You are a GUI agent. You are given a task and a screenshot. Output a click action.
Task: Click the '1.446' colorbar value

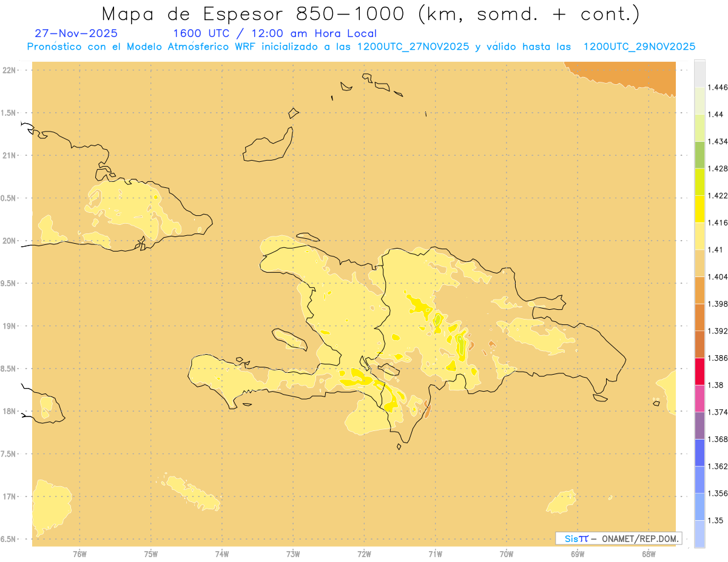[718, 88]
